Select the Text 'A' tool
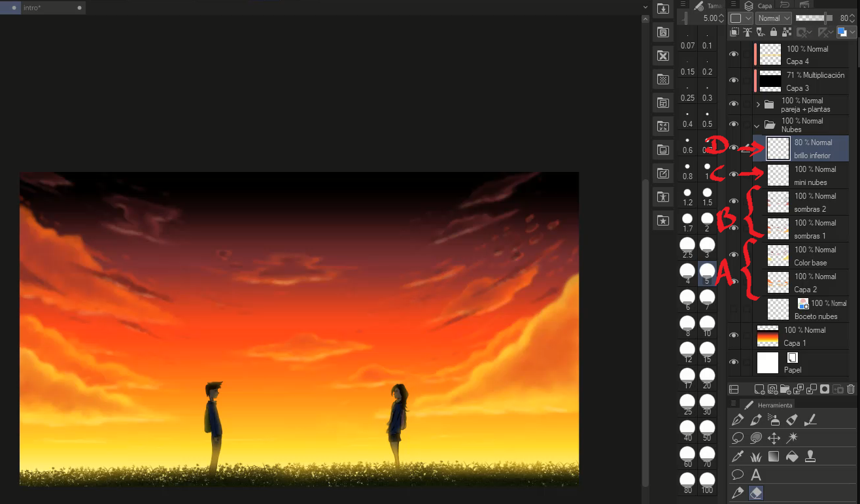 (756, 475)
